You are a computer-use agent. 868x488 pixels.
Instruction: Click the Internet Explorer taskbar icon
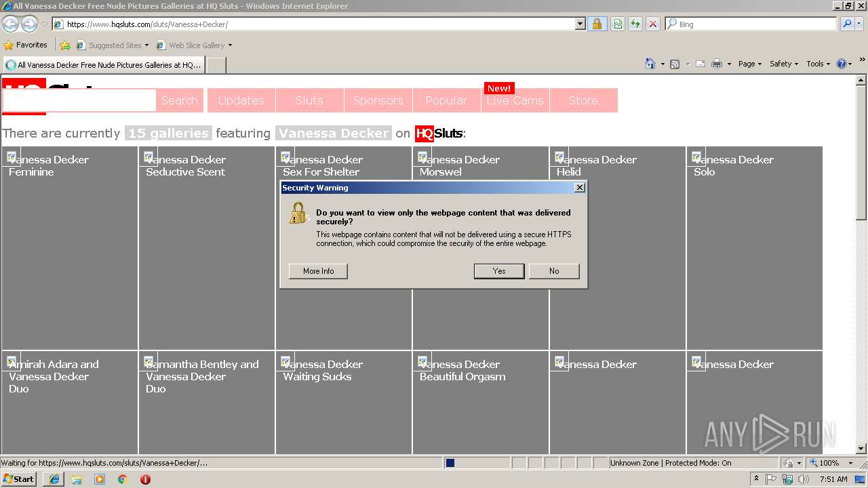pyautogui.click(x=54, y=479)
